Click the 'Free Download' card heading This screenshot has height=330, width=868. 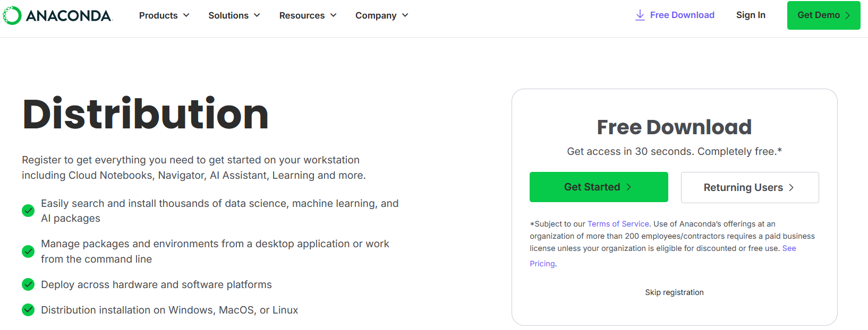(674, 127)
